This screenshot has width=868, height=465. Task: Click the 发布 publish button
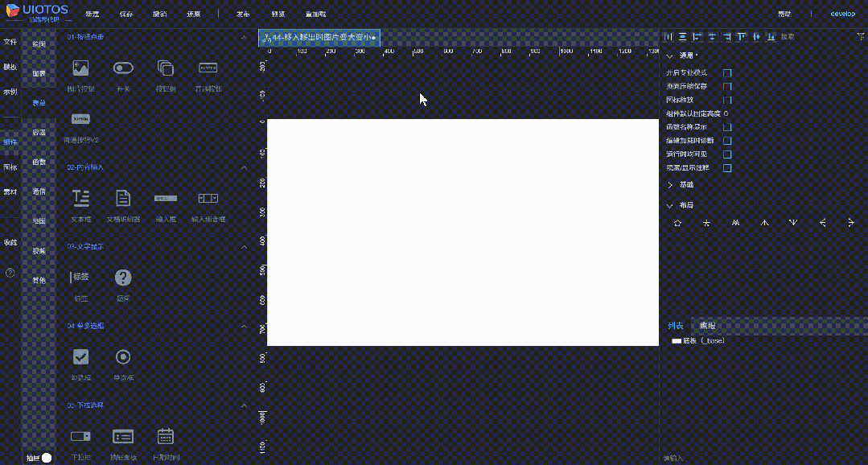[242, 14]
